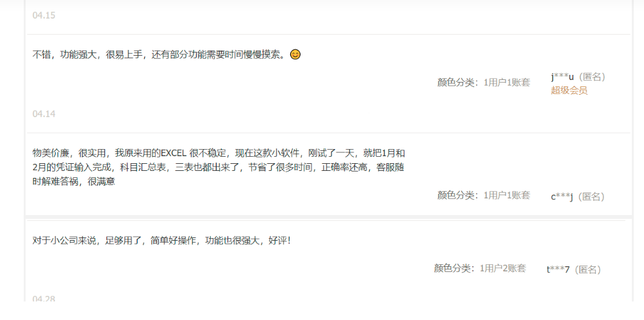Click the 04.28 review date
644x320 pixels.
44,299
